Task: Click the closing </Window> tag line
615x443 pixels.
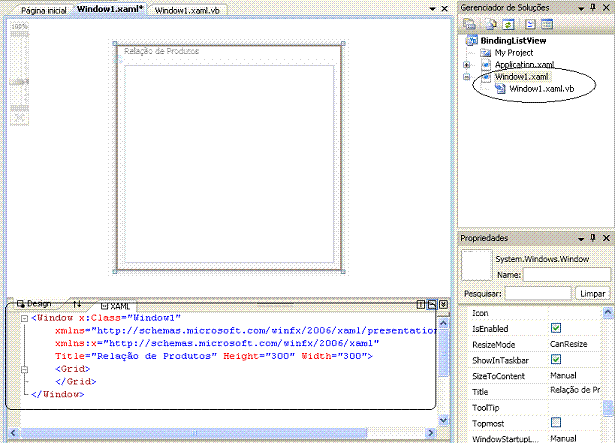Action: (58, 394)
